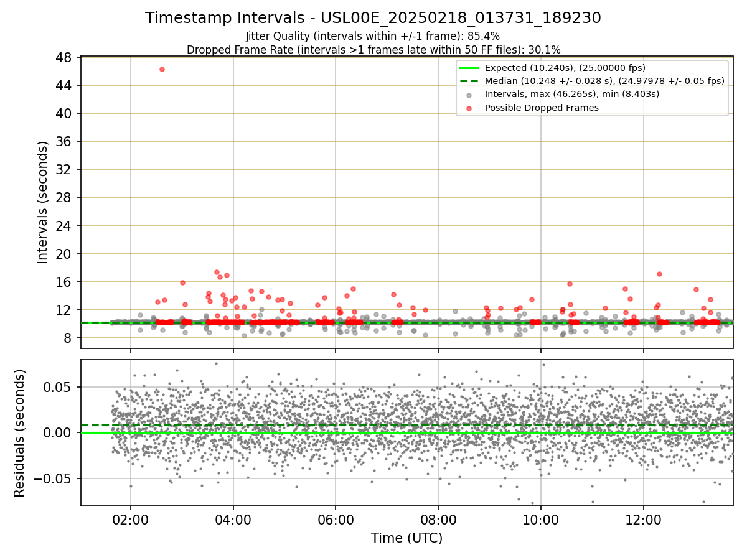Click the "Jitter Quality" 85.4% subtitle line
This screenshot has width=747, height=560.
point(373,36)
